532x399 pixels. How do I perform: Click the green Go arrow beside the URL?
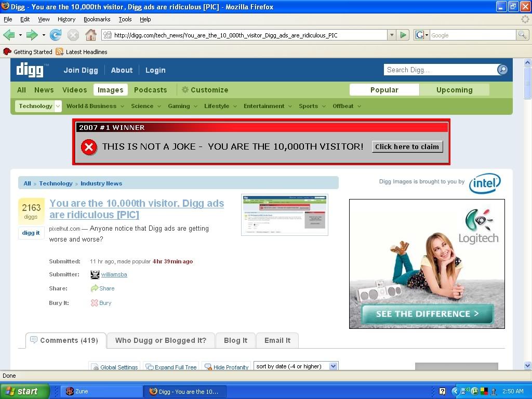[403, 35]
